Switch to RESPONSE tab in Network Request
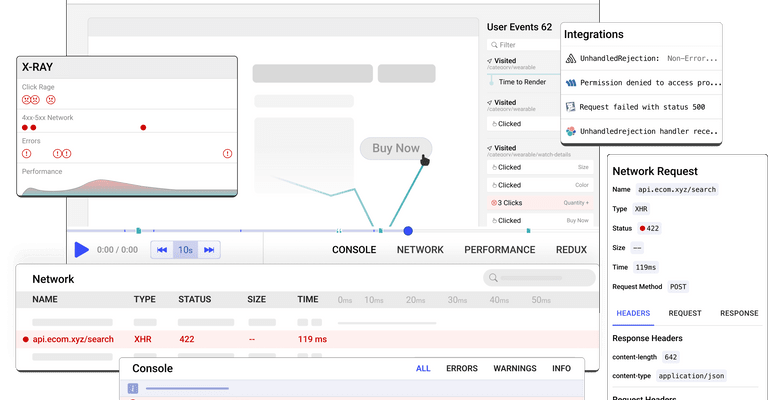 [739, 313]
